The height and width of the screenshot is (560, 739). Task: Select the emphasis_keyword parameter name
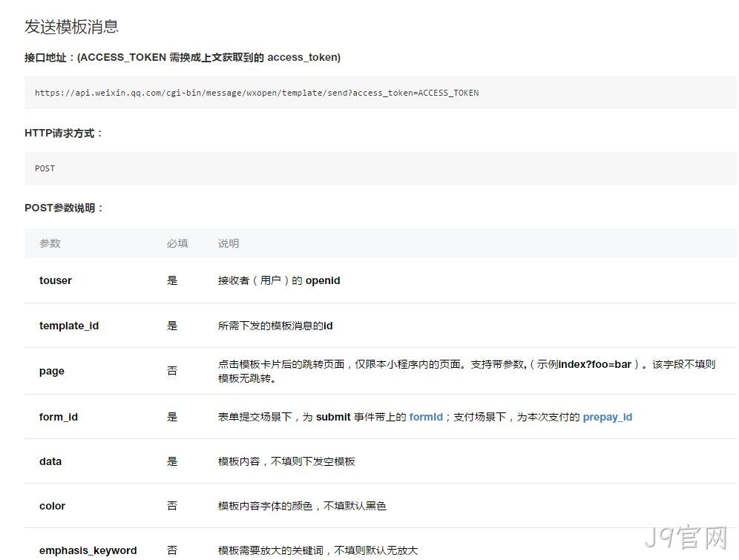pyautogui.click(x=88, y=550)
